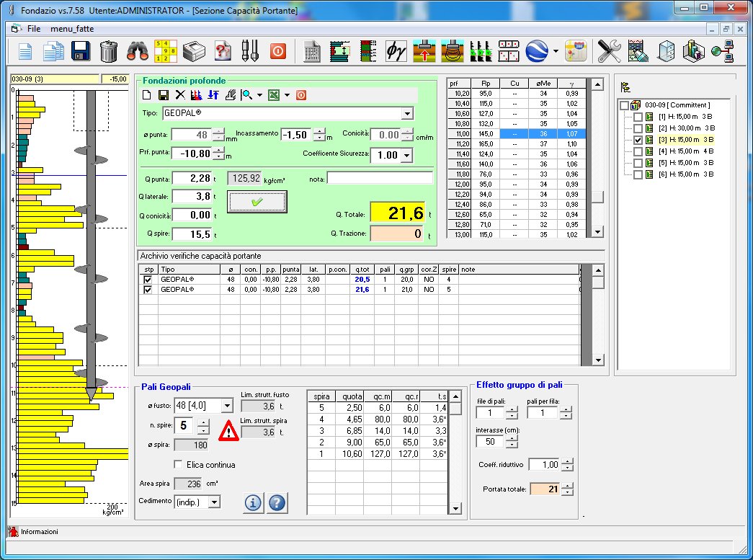Image resolution: width=753 pixels, height=560 pixels.
Task: Click the black X delete icon in Fondazioni profonde
Action: coord(180,94)
